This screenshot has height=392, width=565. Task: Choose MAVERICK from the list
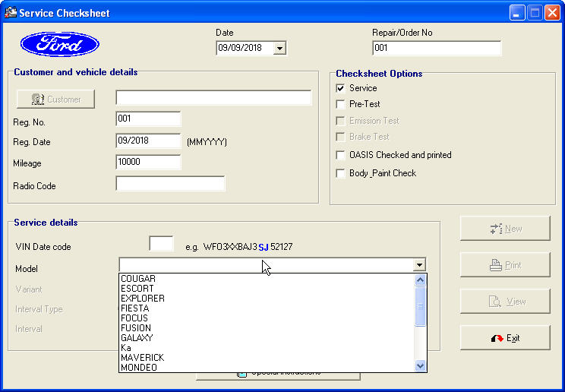[267, 358]
